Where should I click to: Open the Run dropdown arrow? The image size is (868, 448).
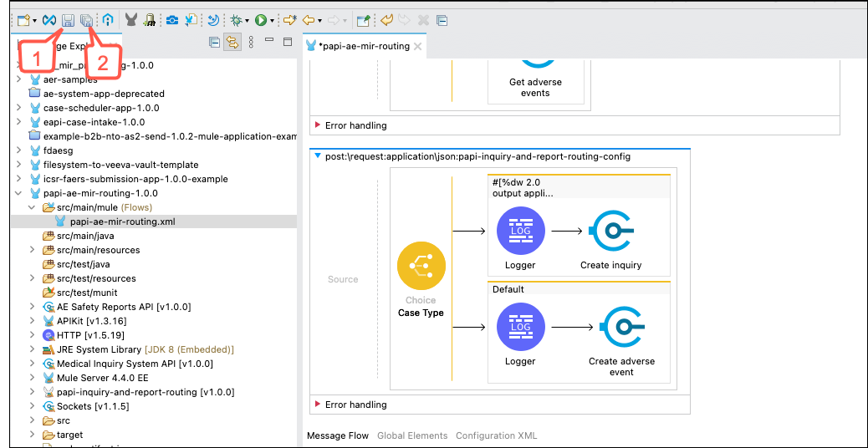pyautogui.click(x=272, y=21)
